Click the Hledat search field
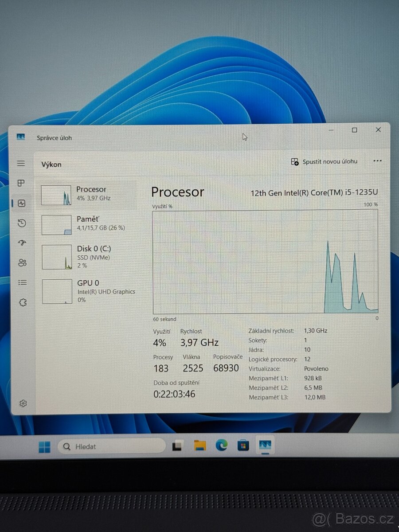 click(x=111, y=446)
